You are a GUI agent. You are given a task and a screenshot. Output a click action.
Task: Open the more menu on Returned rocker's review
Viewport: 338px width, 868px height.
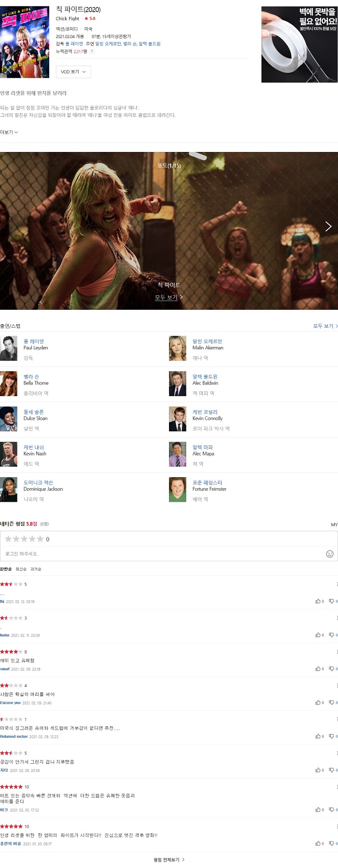point(337,719)
